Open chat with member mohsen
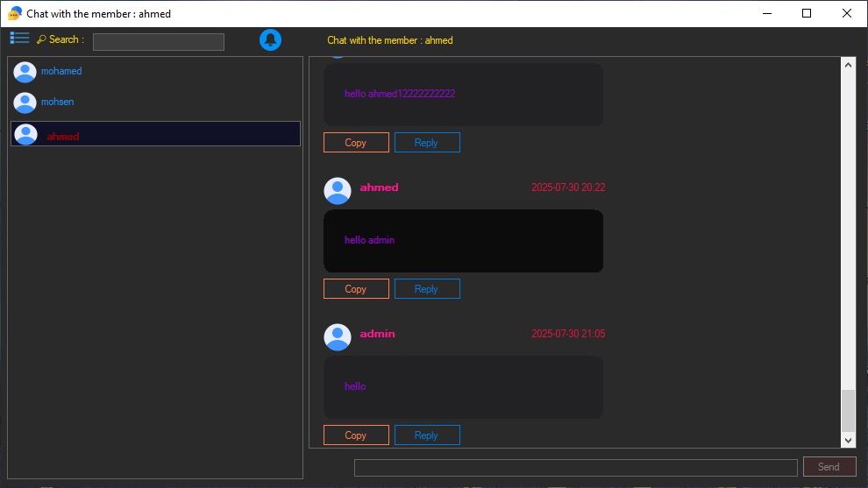The width and height of the screenshot is (868, 488). (58, 103)
